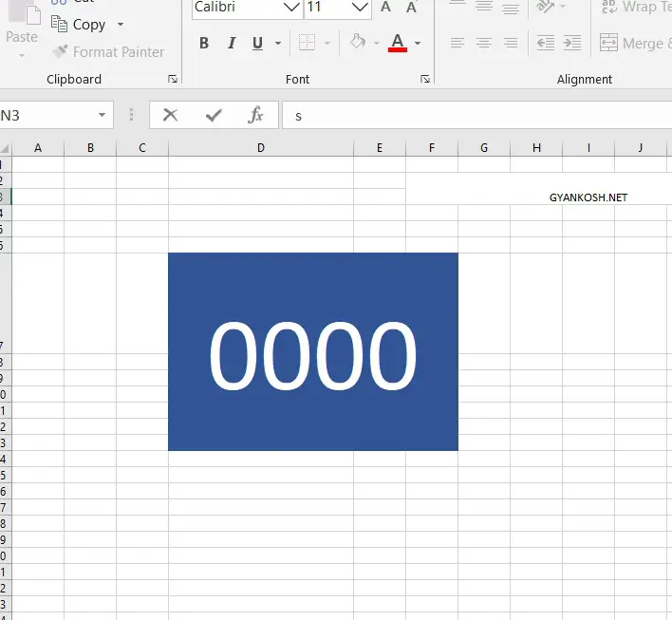Viewport: 672px width, 620px height.
Task: Decrease the indent
Action: click(x=546, y=43)
